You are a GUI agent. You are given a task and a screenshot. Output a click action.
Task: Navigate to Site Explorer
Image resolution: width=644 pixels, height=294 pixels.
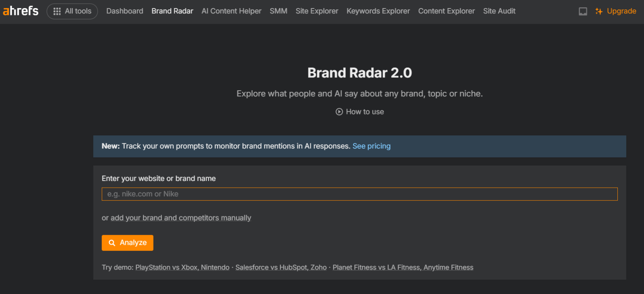tap(317, 11)
